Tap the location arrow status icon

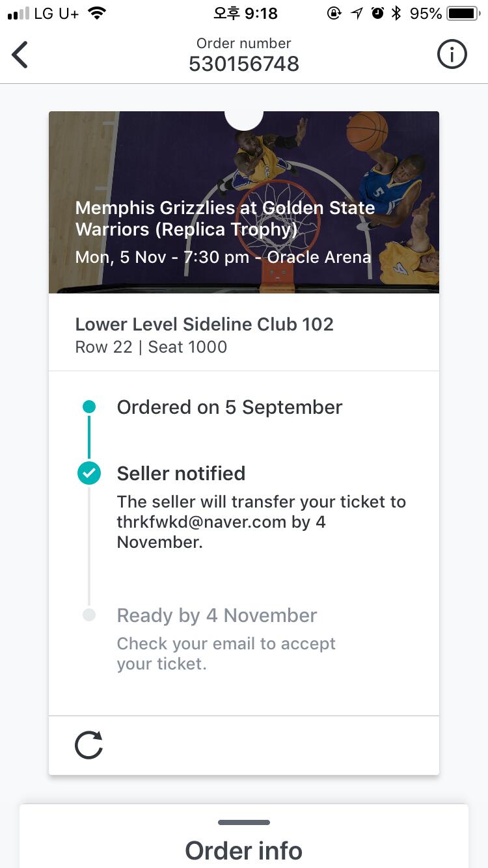[357, 13]
